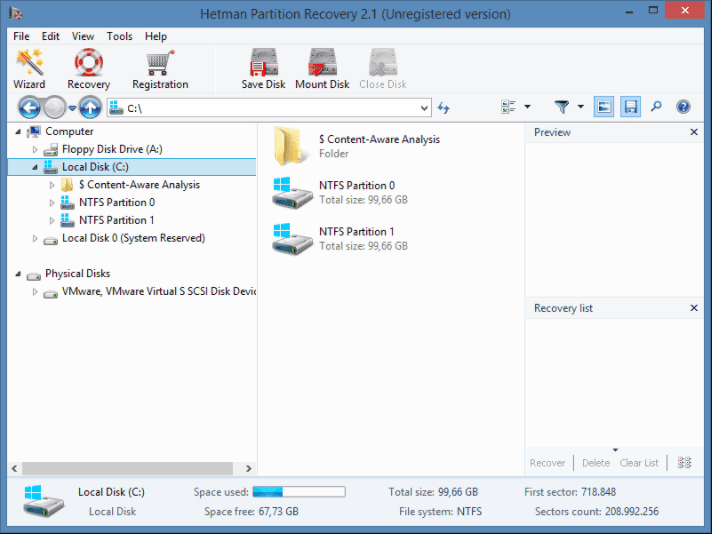Click the Space used progress bar
Screen dimensions: 712x534
[299, 492]
